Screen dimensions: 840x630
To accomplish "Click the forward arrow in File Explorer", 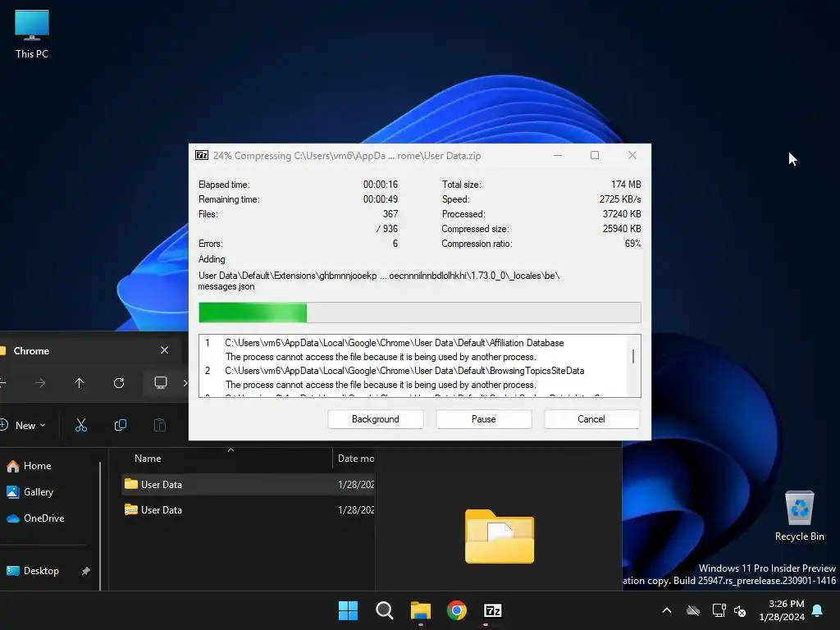I will pyautogui.click(x=40, y=383).
